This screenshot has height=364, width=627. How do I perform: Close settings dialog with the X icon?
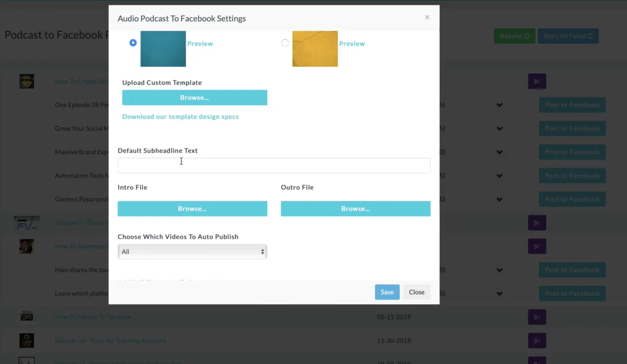click(x=427, y=17)
